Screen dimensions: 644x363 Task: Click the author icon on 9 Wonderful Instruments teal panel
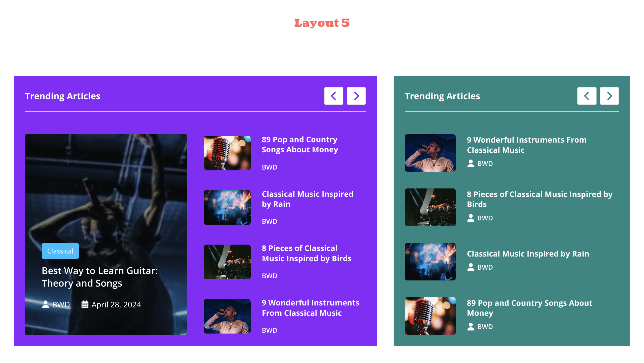pos(471,163)
